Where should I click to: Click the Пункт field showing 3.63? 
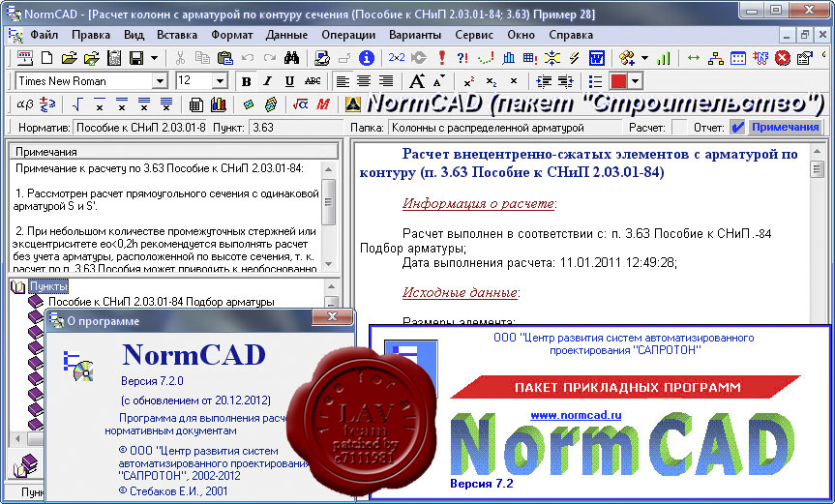click(295, 128)
